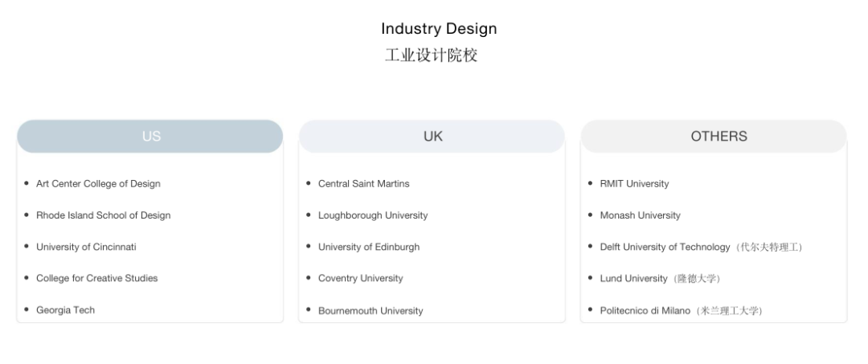This screenshot has width=868, height=364.
Task: Select the US tab header
Action: (150, 137)
